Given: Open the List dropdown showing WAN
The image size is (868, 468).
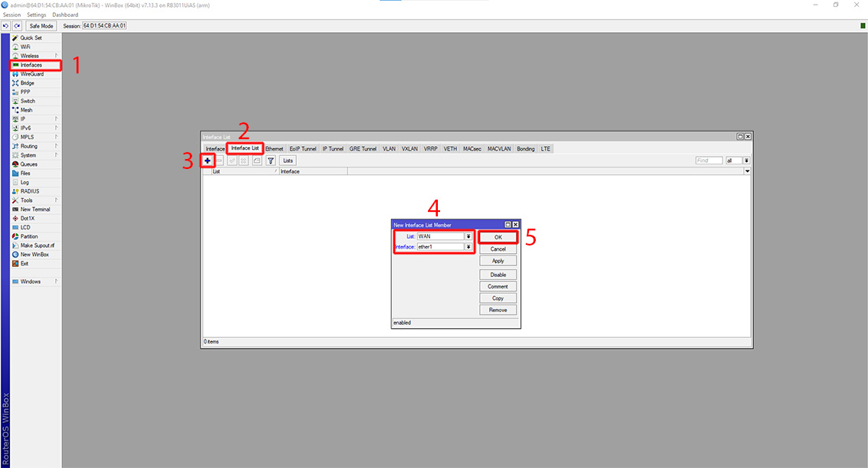Looking at the screenshot, I should pos(468,236).
